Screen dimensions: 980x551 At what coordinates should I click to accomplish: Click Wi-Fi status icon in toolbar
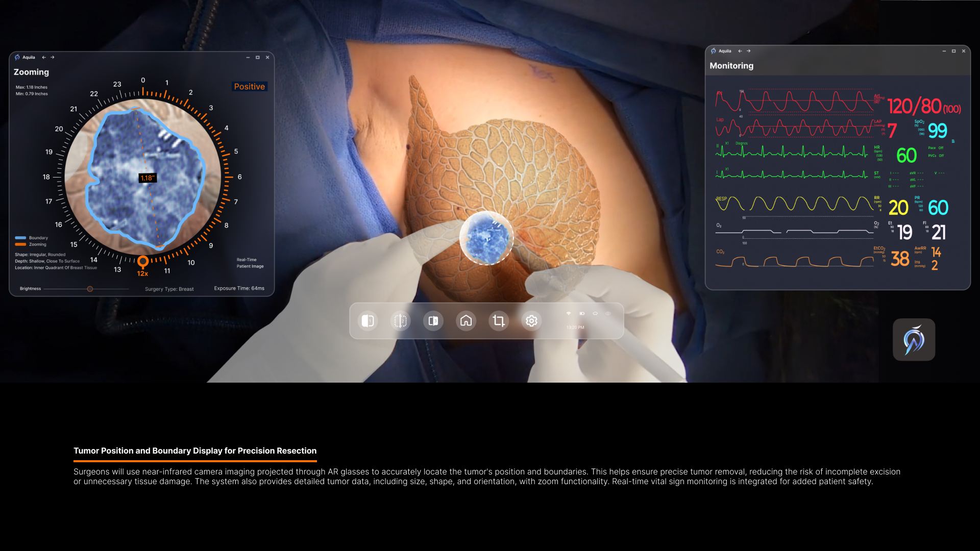tap(569, 313)
